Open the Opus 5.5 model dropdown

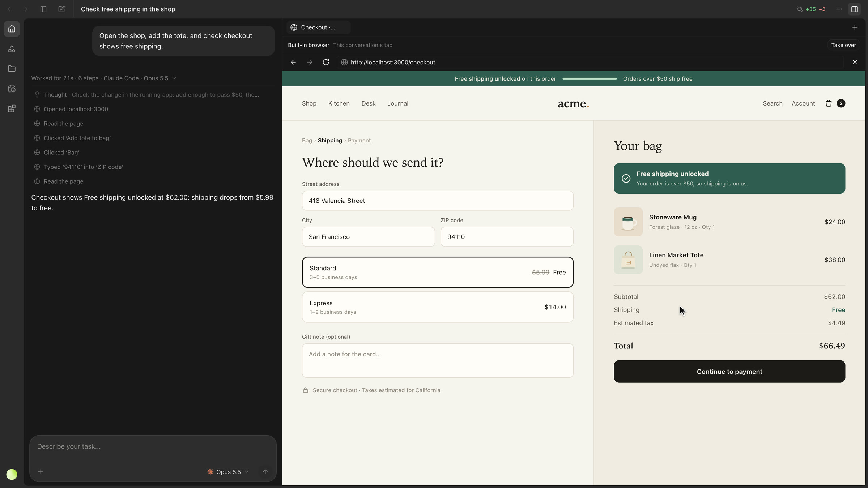coord(228,472)
